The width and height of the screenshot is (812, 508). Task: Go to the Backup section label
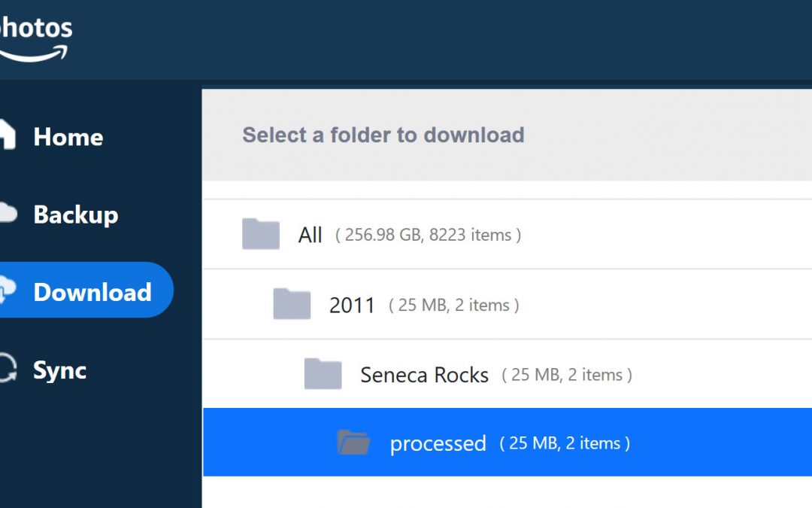click(x=76, y=214)
